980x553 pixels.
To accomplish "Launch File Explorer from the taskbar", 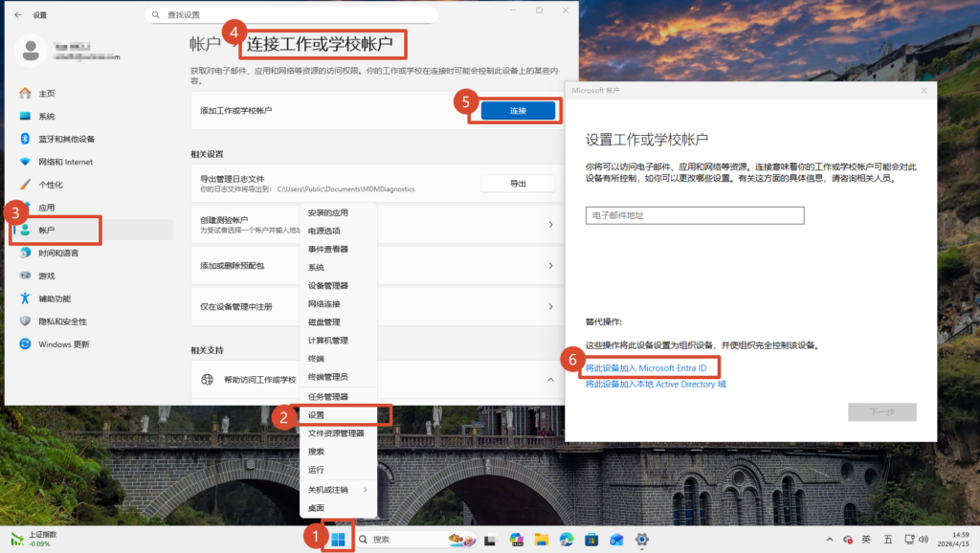I will (x=541, y=540).
